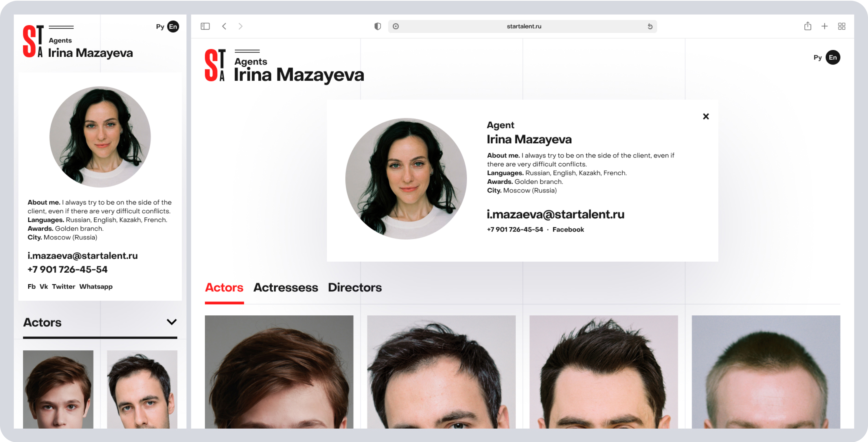Open the mobile hamburger menu lines
The height and width of the screenshot is (442, 868).
[x=61, y=27]
